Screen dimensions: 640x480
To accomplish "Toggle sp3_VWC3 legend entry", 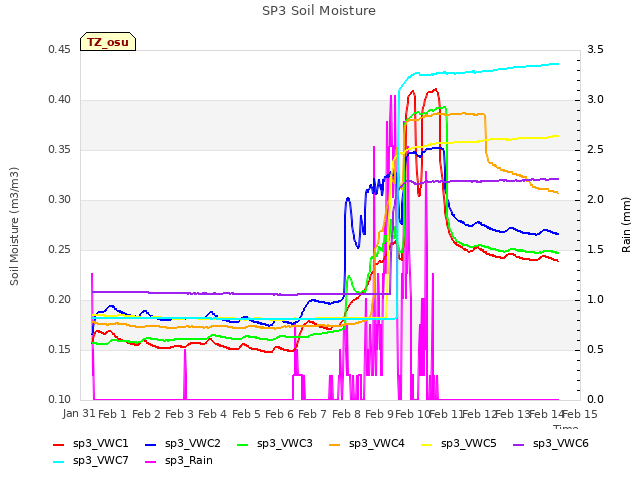I will [x=275, y=443].
